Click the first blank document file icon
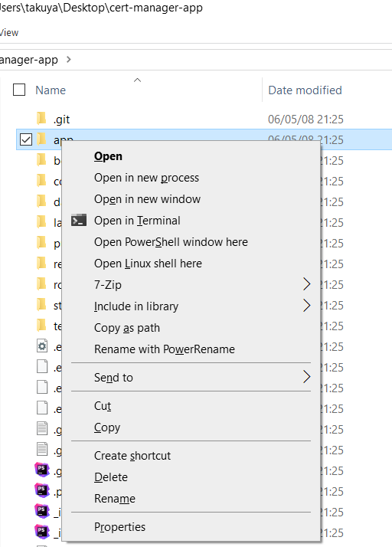This screenshot has width=392, height=547. pos(42,367)
